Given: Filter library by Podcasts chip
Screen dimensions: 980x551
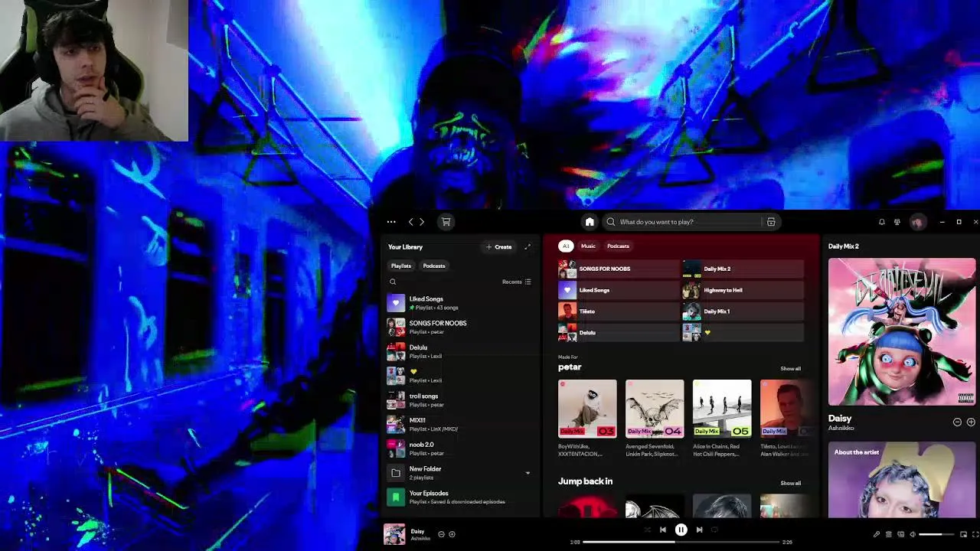Looking at the screenshot, I should 434,266.
